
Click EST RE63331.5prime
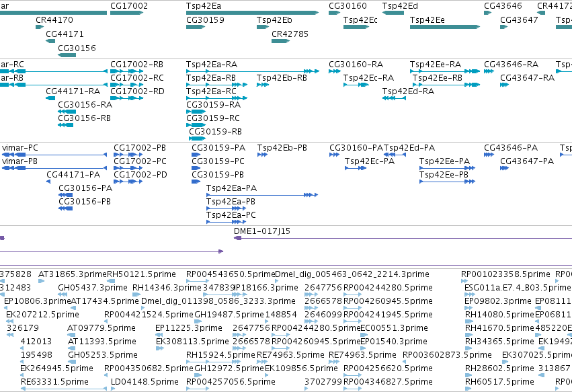[x=64, y=389]
